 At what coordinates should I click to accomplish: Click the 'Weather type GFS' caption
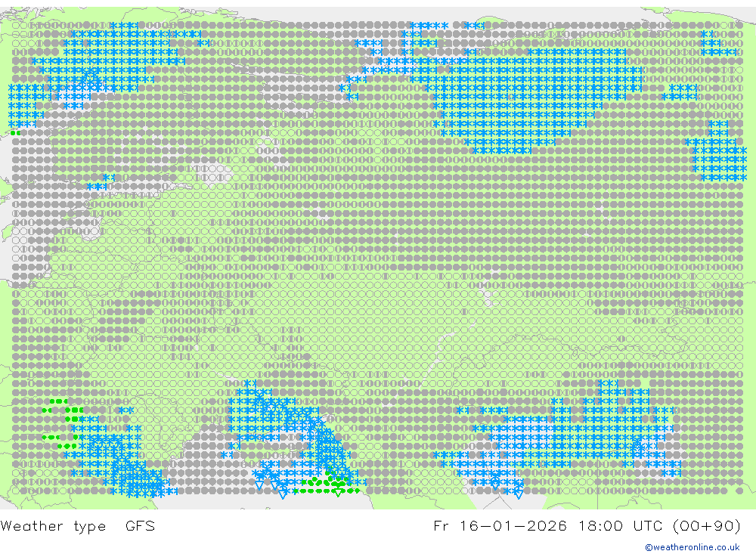[x=78, y=525]
